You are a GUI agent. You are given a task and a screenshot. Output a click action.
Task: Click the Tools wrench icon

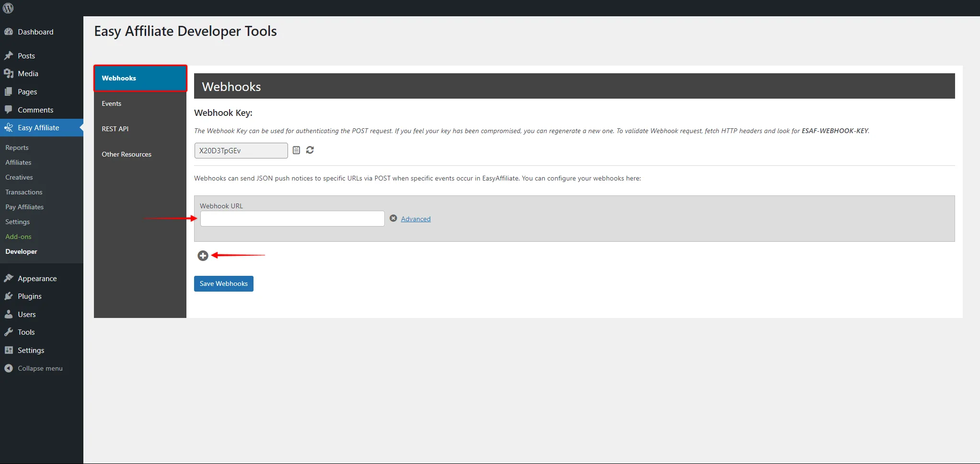click(x=9, y=332)
